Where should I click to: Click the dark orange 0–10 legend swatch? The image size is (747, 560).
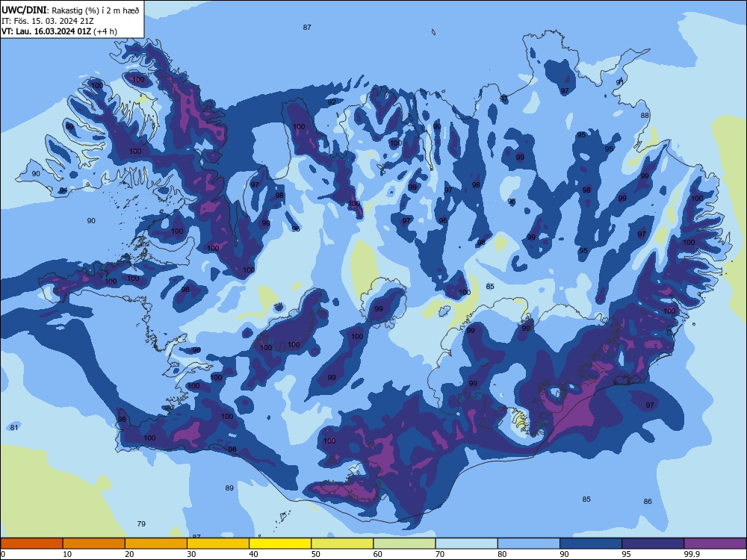31,544
